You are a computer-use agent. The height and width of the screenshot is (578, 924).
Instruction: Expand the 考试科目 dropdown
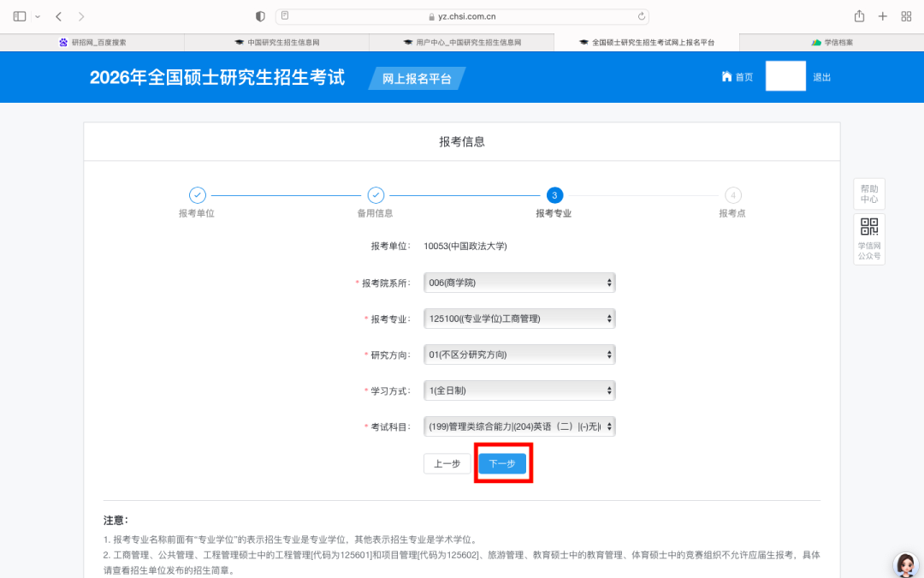(519, 426)
